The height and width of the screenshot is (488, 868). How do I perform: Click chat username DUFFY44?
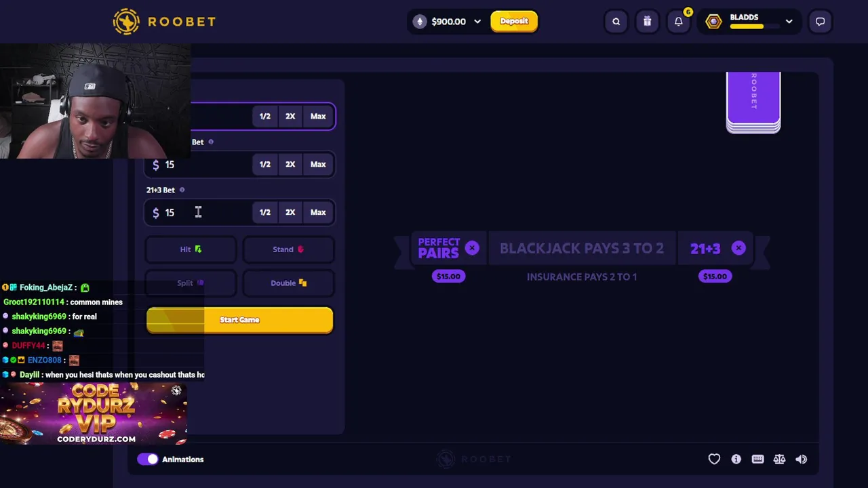(28, 346)
